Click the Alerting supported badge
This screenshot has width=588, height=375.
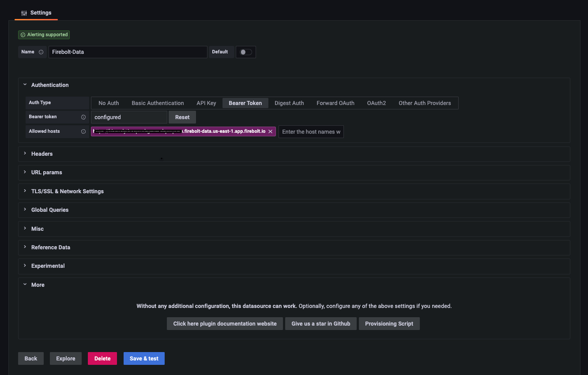coord(44,34)
